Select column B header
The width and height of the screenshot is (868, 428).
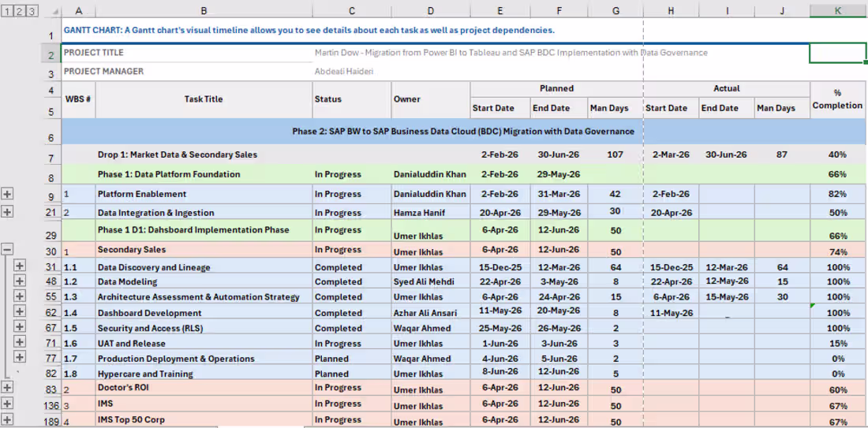click(x=204, y=11)
